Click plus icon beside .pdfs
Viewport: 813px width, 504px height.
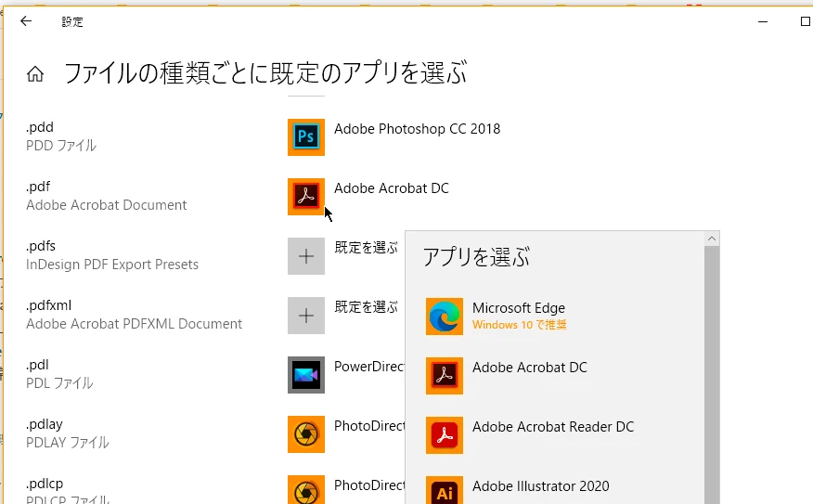pos(306,256)
